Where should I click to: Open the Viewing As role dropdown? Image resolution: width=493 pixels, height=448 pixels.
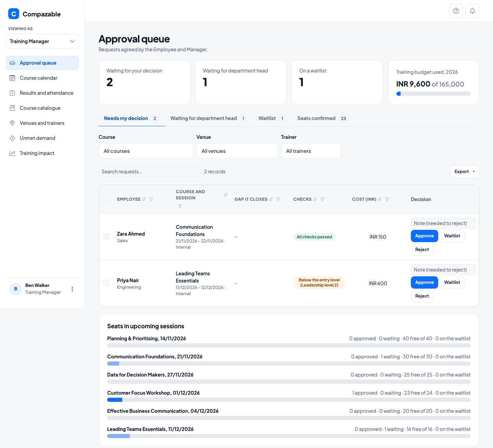(42, 41)
